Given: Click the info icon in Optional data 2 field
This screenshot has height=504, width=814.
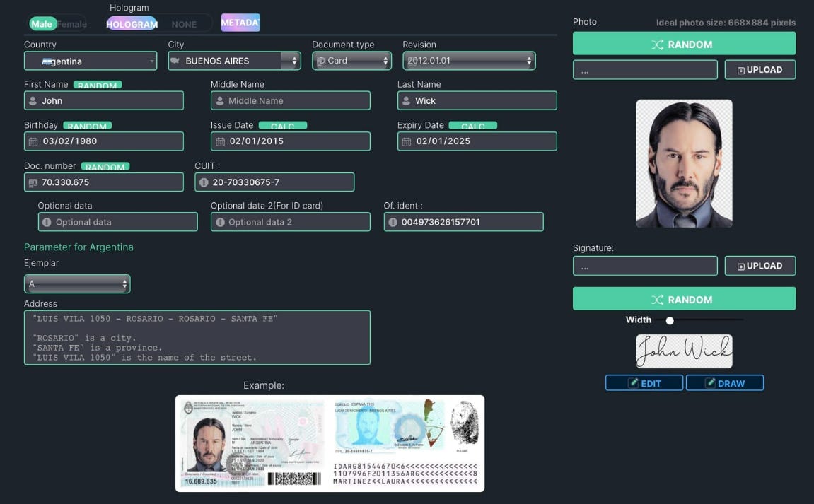Looking at the screenshot, I should (x=220, y=222).
